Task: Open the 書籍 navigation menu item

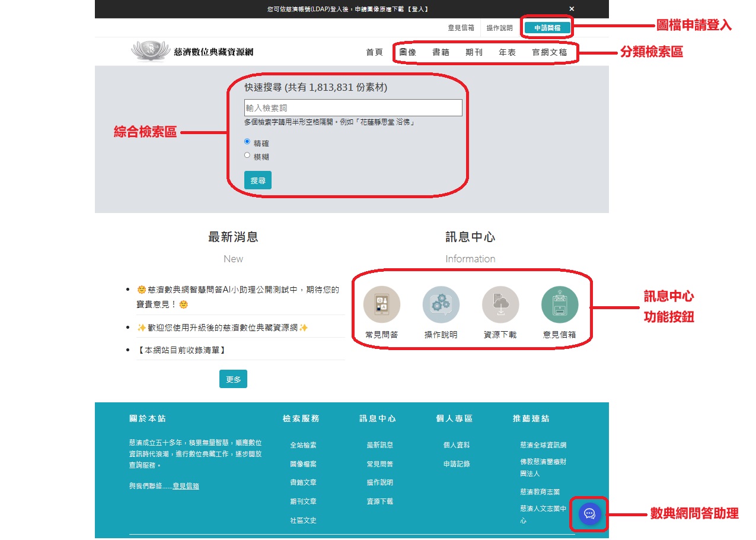Action: (441, 52)
